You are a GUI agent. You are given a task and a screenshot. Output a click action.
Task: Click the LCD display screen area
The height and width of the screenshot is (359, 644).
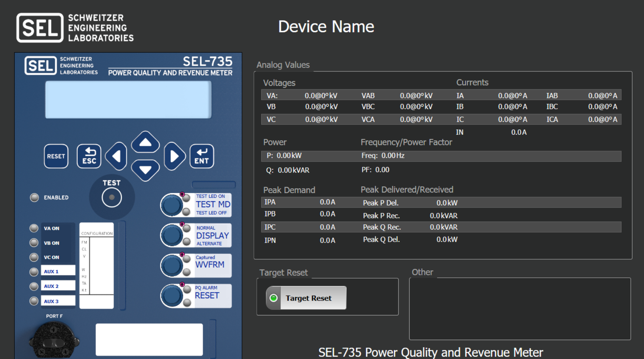127,99
